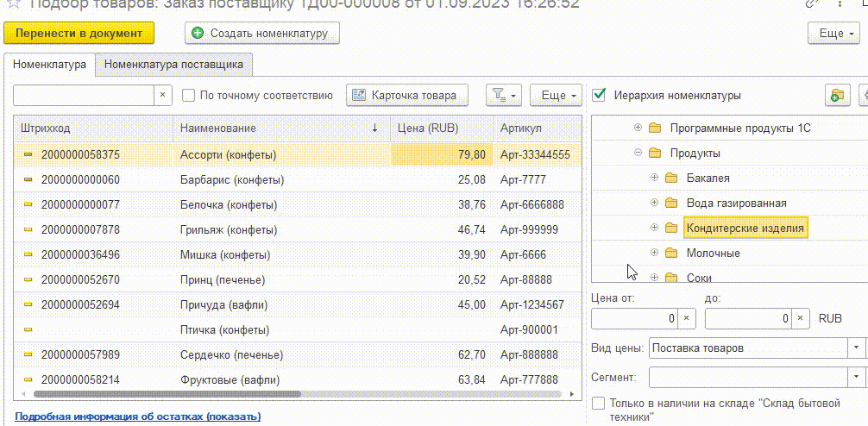The image size is (868, 426).
Task: Expand the Вода газированная group
Action: tap(654, 203)
